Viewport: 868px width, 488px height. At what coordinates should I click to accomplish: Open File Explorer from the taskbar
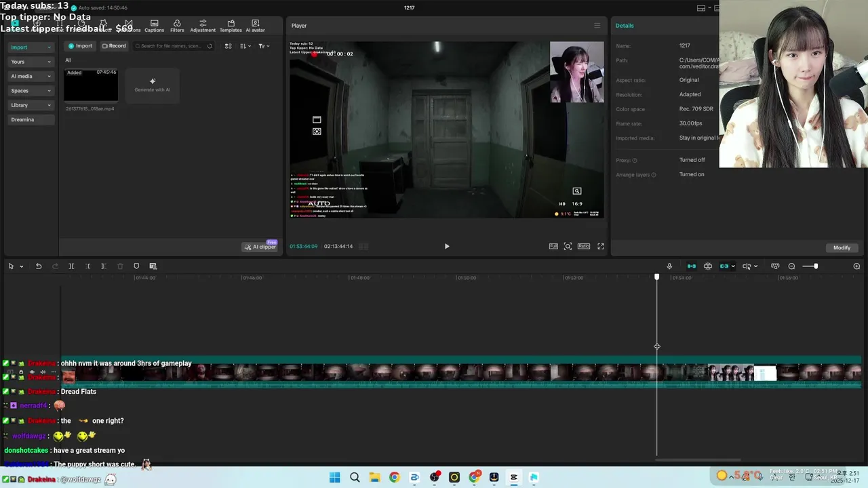tap(374, 477)
